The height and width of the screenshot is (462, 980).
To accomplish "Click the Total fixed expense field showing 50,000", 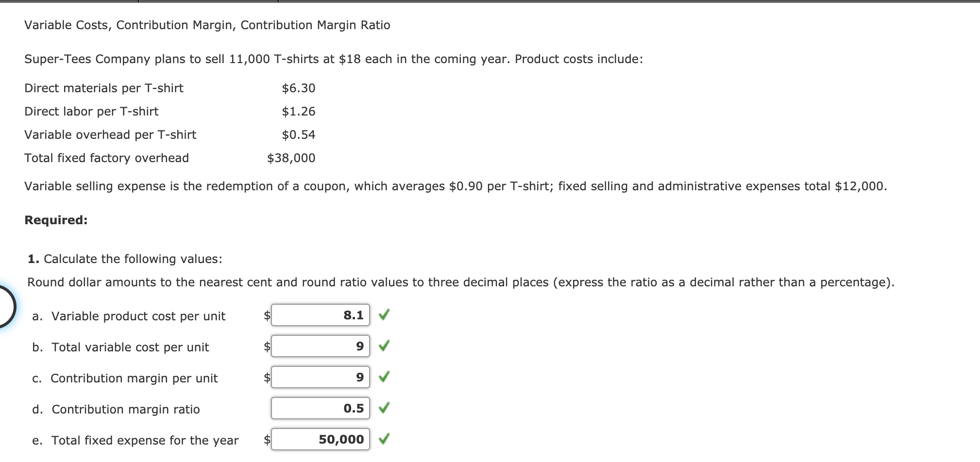I will click(321, 440).
